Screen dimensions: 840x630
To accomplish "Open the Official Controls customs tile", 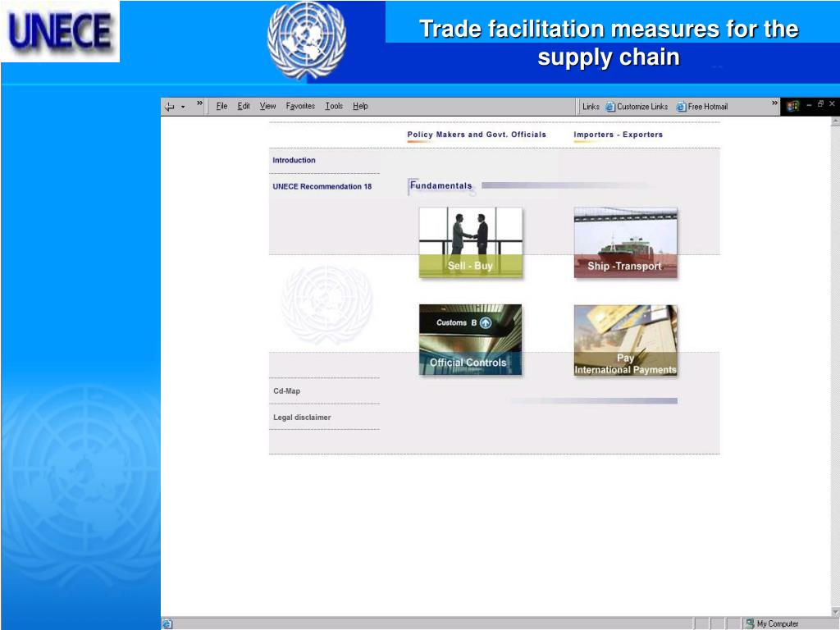I will point(470,340).
